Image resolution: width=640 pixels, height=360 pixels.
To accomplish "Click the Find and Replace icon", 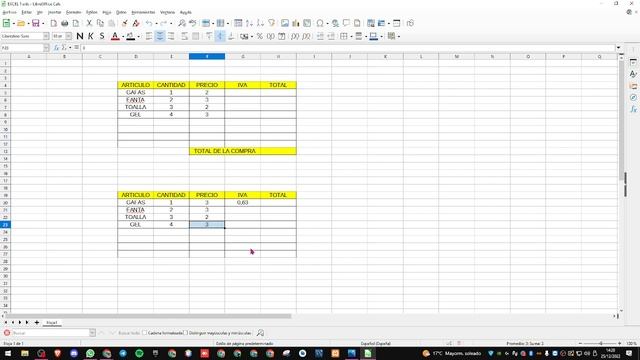I will click(182, 23).
